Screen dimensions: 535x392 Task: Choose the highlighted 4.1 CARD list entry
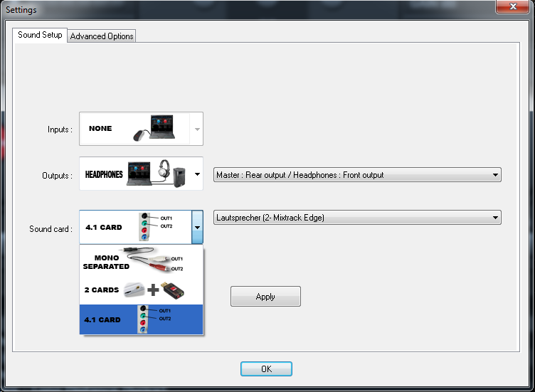141,319
